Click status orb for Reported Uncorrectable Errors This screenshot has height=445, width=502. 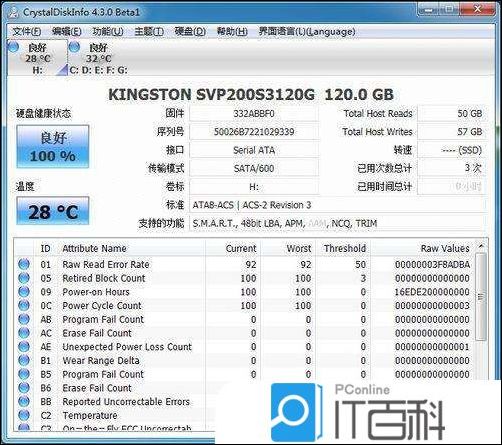pyautogui.click(x=24, y=402)
